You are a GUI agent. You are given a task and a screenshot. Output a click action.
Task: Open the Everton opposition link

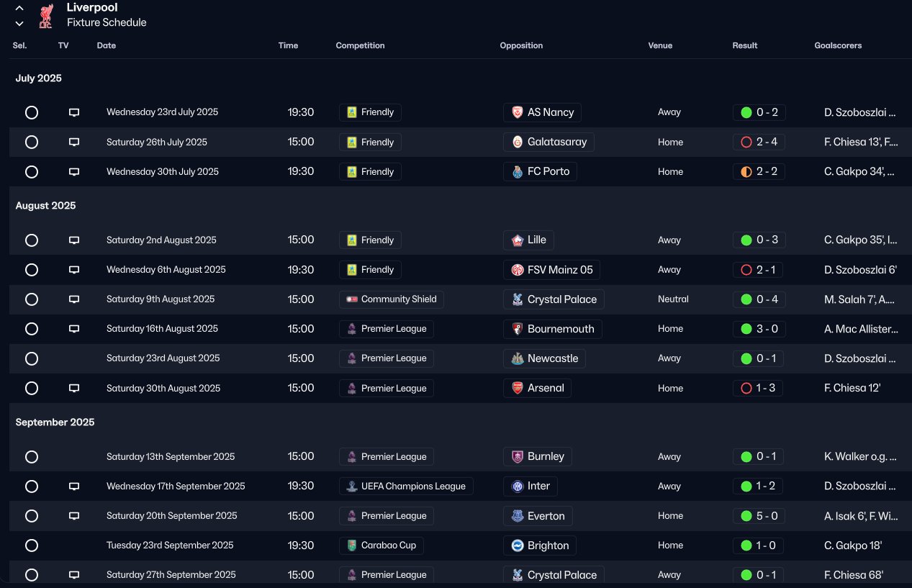pyautogui.click(x=538, y=516)
